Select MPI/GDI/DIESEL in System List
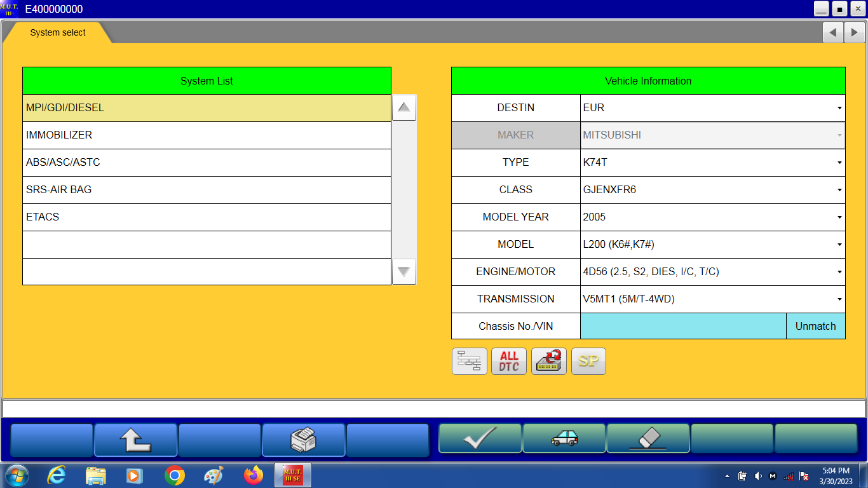Viewport: 868px width, 488px height. point(207,108)
